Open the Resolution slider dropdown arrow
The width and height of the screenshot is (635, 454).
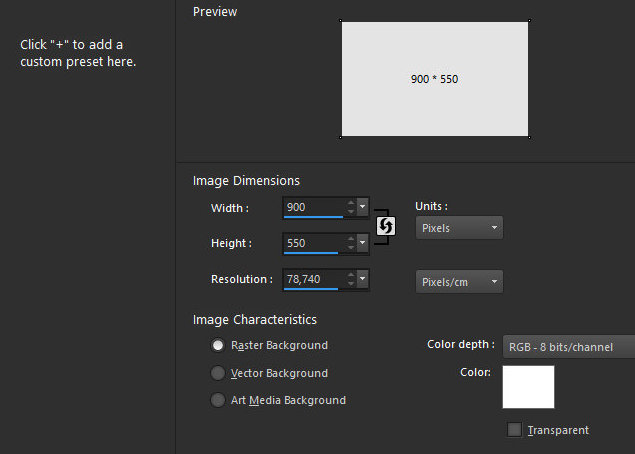click(363, 279)
